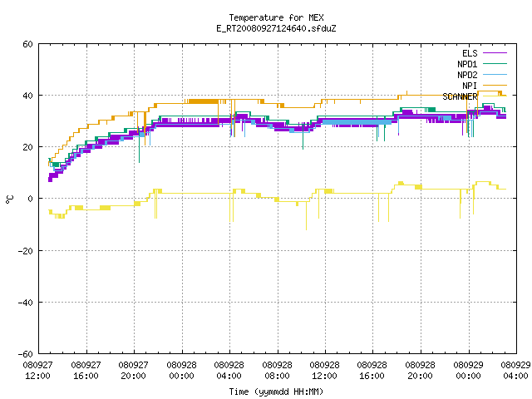Click the x-axis tick label 080929 00:00
This screenshot has height=399, width=532.
click(469, 371)
